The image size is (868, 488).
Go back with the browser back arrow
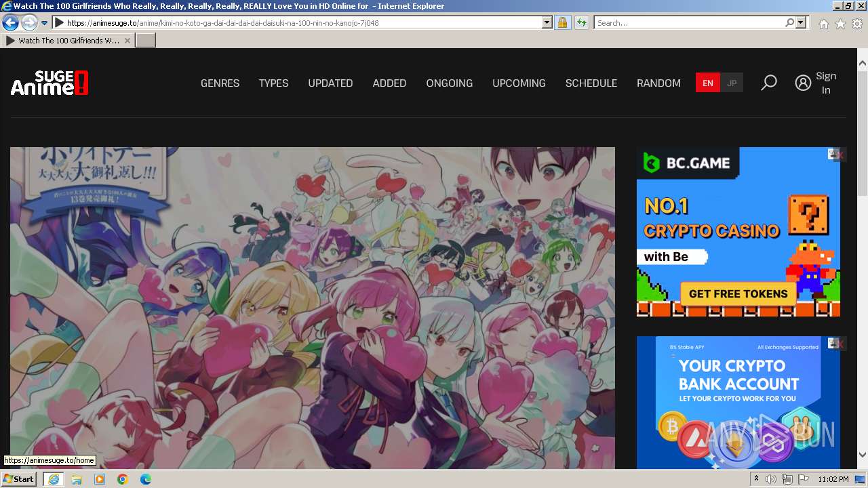pyautogui.click(x=10, y=22)
